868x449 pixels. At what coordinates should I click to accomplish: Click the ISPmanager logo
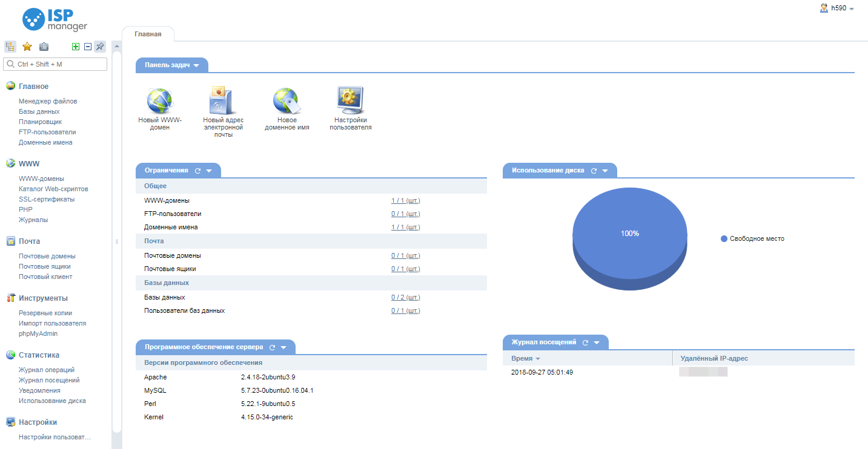point(55,19)
